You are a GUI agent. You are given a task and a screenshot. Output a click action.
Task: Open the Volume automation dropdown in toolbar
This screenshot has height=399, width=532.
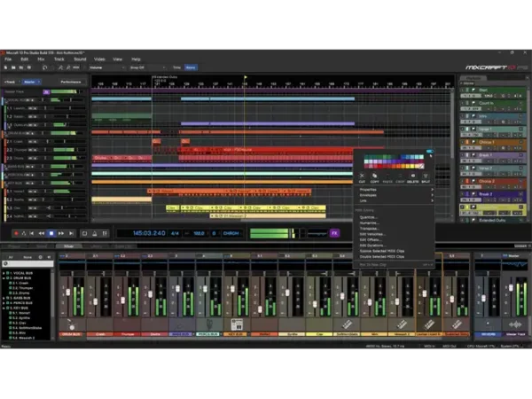(x=107, y=68)
